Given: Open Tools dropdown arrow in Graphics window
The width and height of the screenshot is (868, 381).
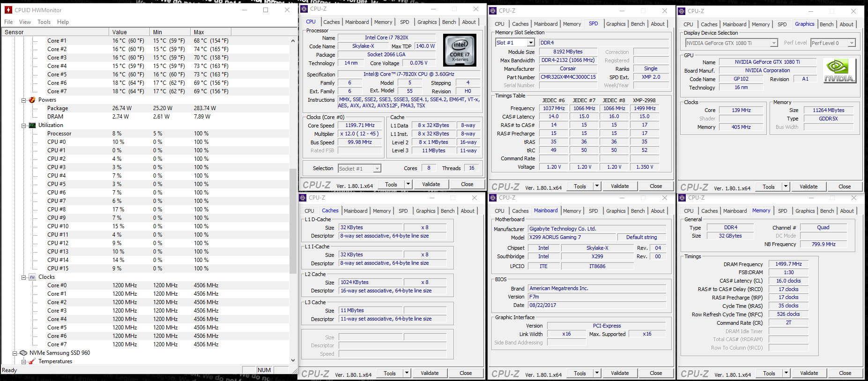Looking at the screenshot, I should 786,187.
